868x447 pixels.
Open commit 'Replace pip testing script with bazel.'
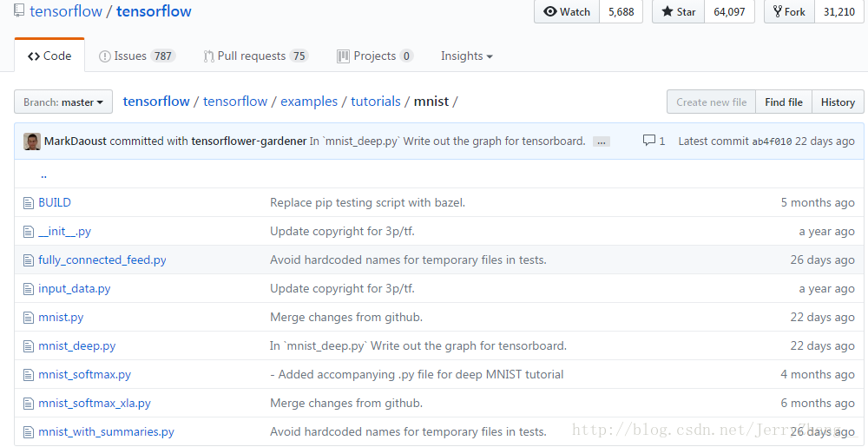pos(367,202)
